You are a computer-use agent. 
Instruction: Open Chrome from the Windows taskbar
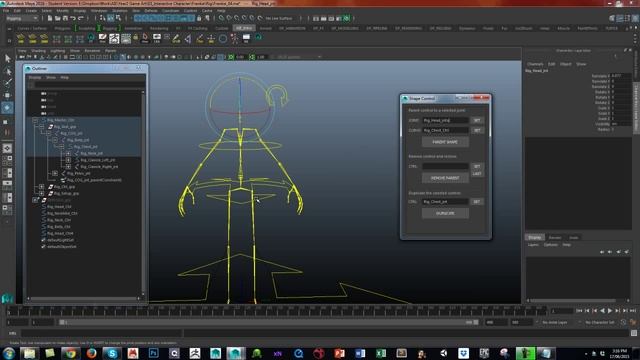[71, 353]
